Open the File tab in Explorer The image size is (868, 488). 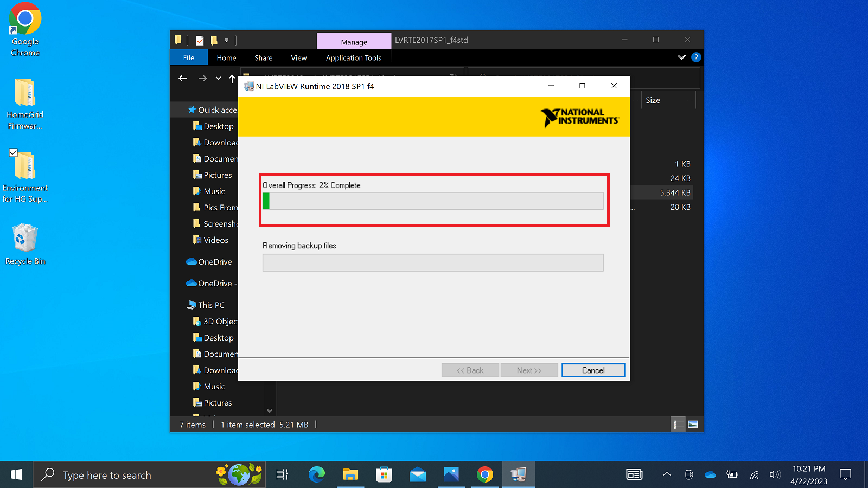[x=189, y=57]
